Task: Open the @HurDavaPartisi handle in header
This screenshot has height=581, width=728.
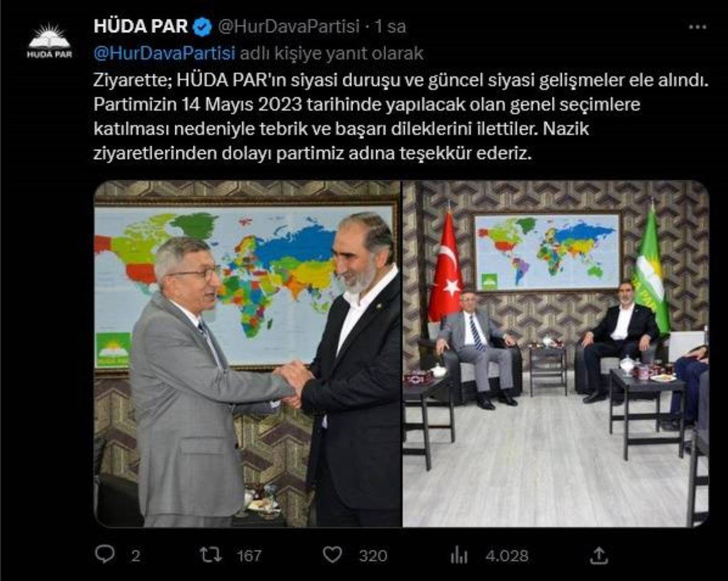Action: [288, 27]
